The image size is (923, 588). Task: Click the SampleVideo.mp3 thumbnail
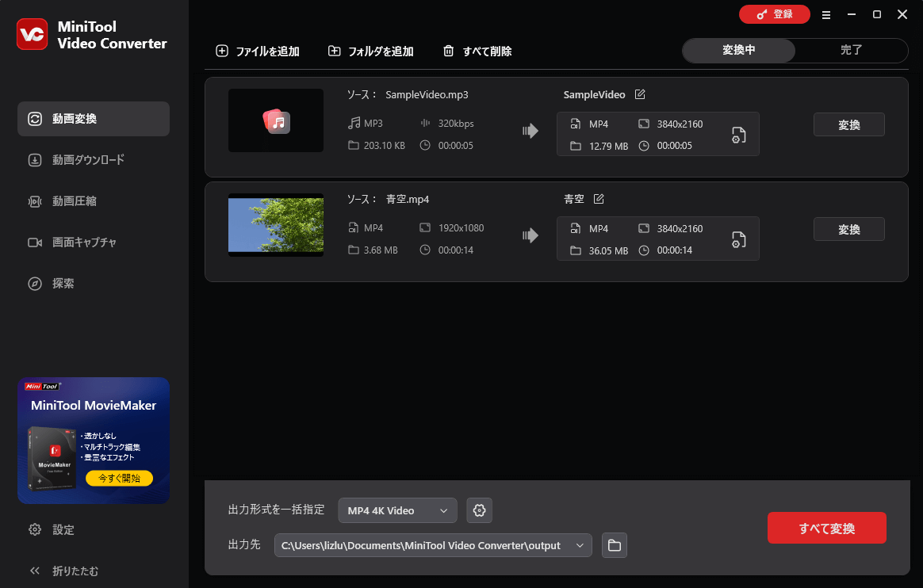tap(276, 120)
